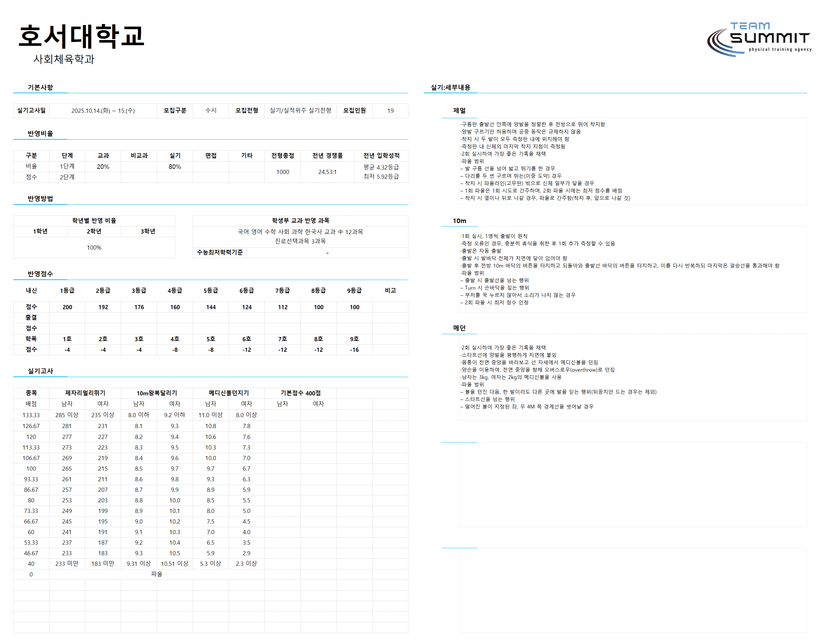Click the 2.3 이상 cell

coord(247,564)
